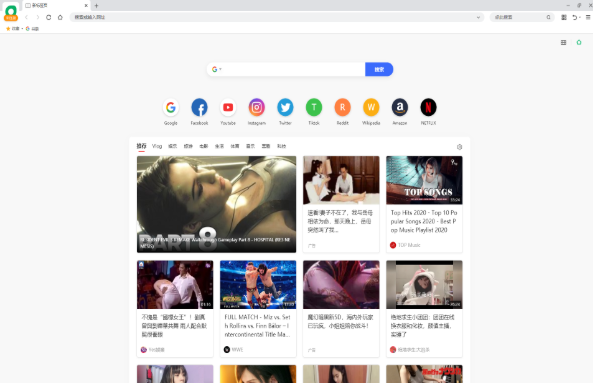The width and height of the screenshot is (593, 383).
Task: Open the 'Top Hits 2020 - Top 10' title
Action: [424, 221]
